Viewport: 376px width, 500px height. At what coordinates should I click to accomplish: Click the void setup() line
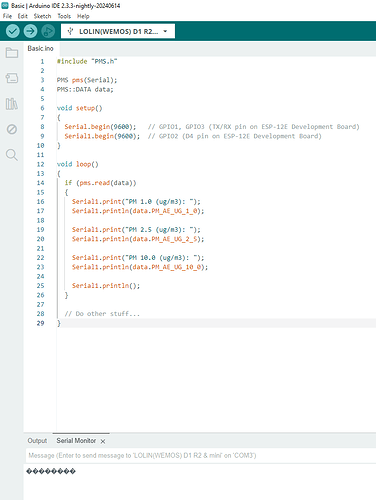tap(79, 108)
